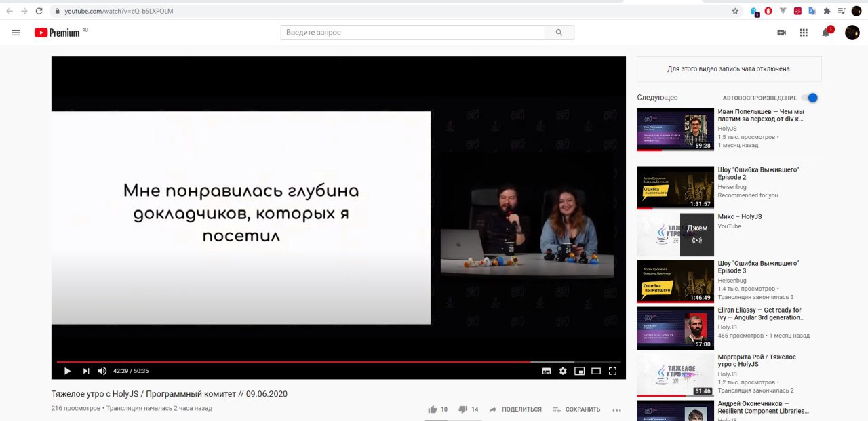Screen dimensions: 868x421
Task: Open Шоу Ошибка Выжившего Episode 3 title
Action: point(758,266)
